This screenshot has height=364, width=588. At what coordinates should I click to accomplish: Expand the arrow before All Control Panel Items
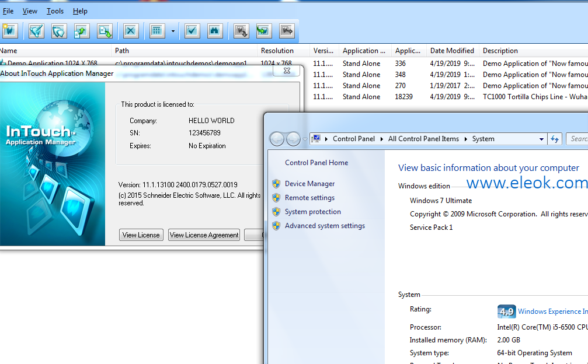pyautogui.click(x=382, y=139)
